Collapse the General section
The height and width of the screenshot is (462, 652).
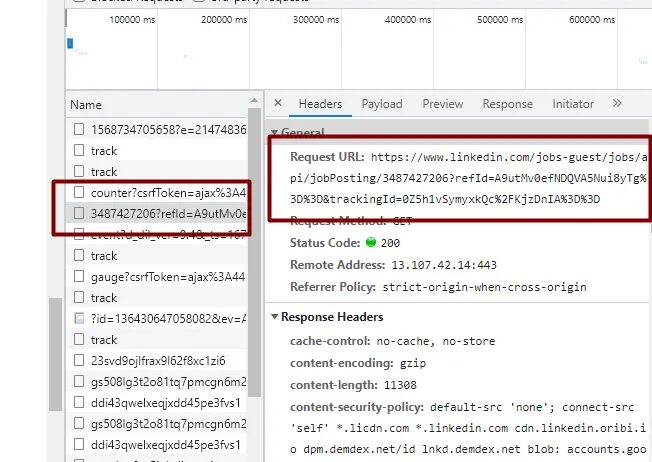pyautogui.click(x=274, y=132)
